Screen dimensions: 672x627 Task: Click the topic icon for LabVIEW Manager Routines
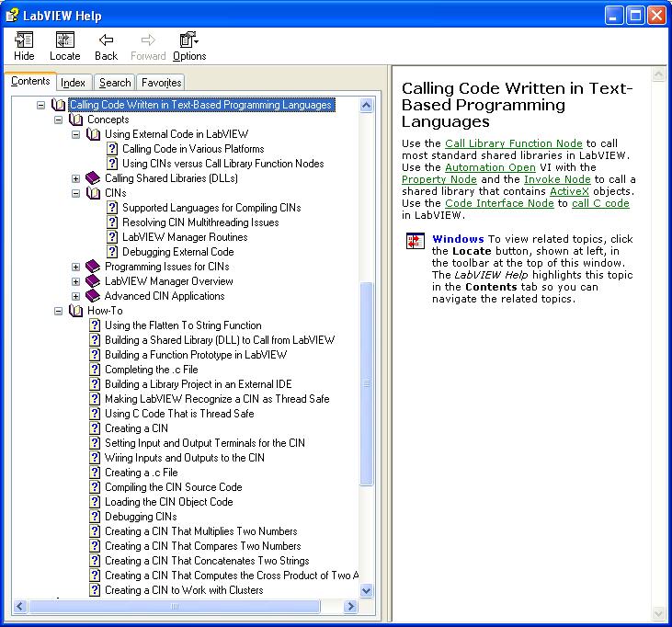[112, 237]
